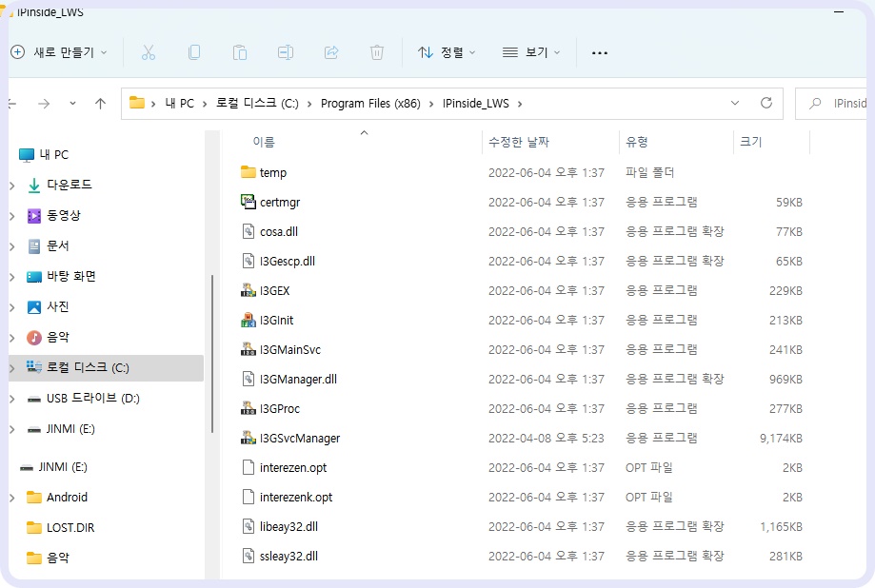Select the interezenk.opt file name
875x588 pixels.
click(296, 497)
